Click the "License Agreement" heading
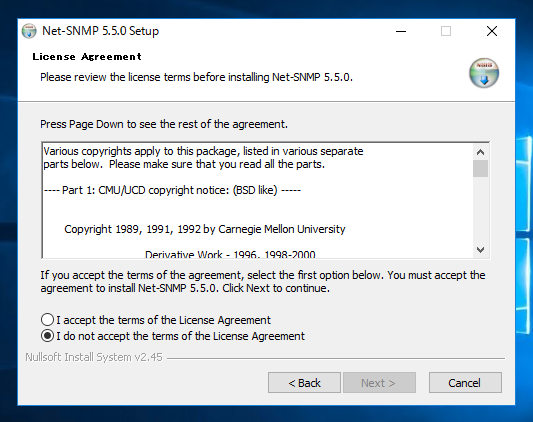Image resolution: width=533 pixels, height=422 pixels. [87, 56]
